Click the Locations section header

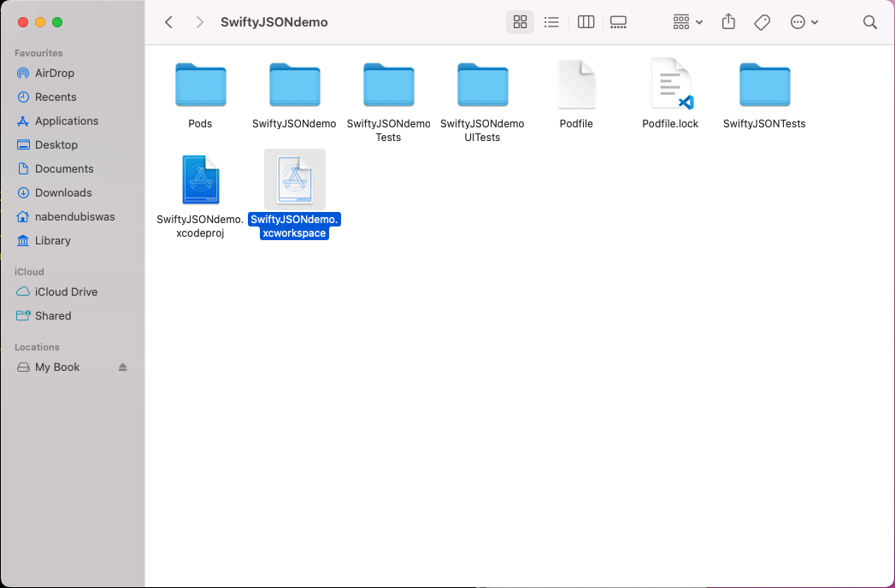point(37,347)
